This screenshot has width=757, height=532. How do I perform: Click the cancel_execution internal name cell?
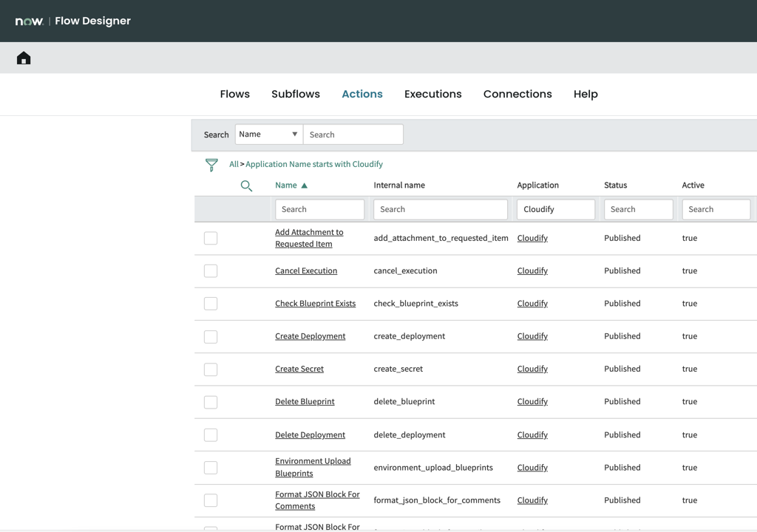tap(406, 271)
